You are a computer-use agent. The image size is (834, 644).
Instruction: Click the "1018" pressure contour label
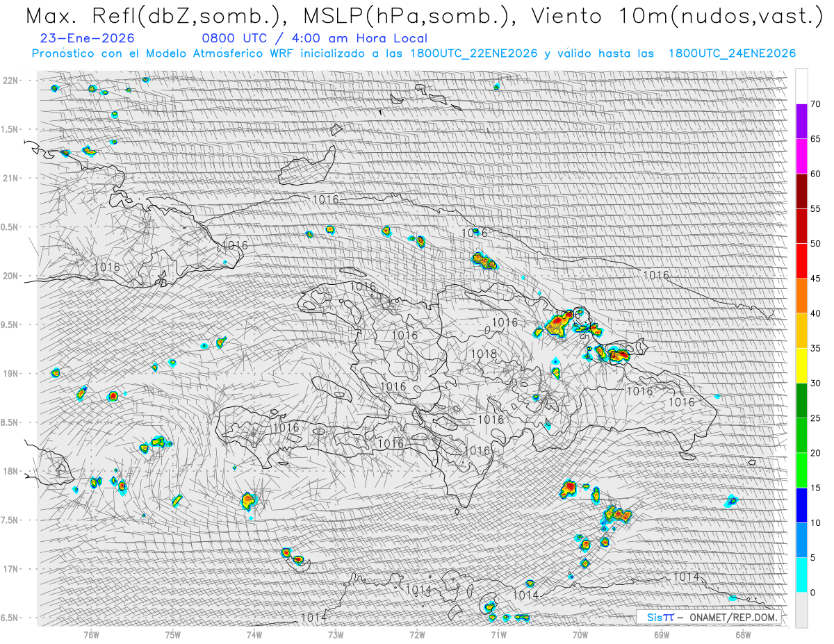point(484,354)
